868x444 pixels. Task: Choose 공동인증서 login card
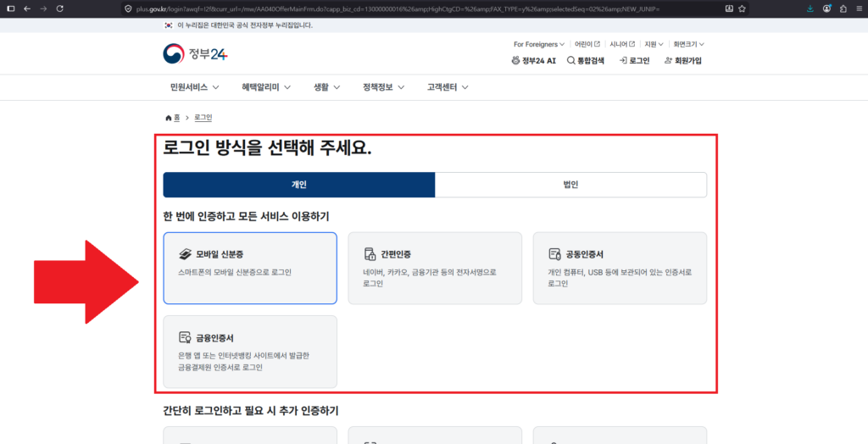coord(620,268)
